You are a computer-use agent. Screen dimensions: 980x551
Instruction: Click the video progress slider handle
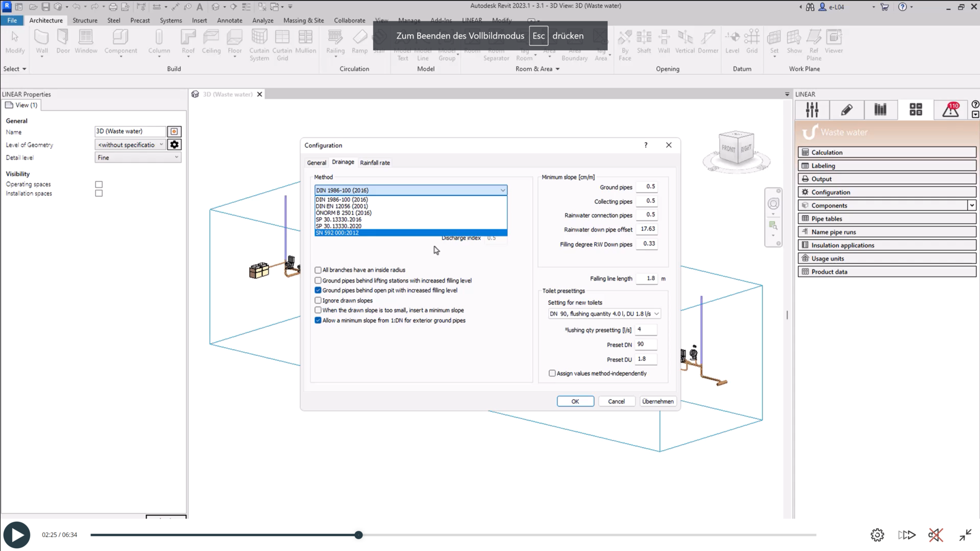358,534
